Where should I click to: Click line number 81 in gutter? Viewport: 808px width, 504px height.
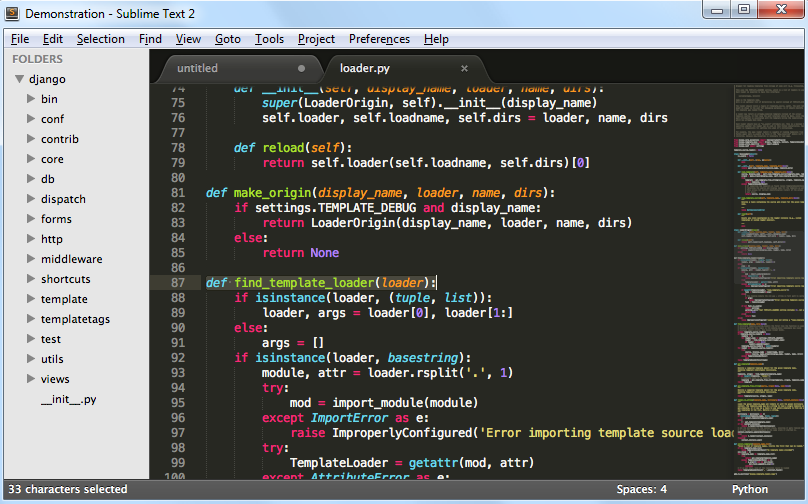click(x=178, y=192)
